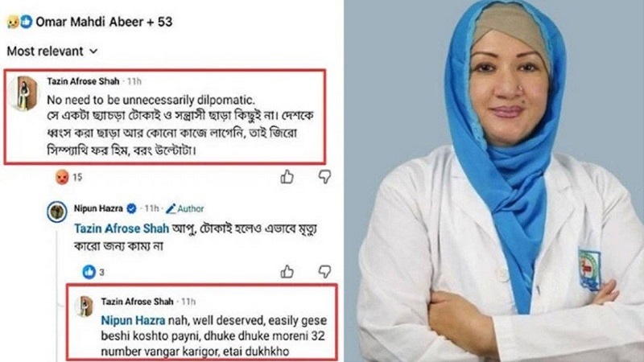Click the Author pencil label
The height and width of the screenshot is (362, 644).
tap(185, 208)
